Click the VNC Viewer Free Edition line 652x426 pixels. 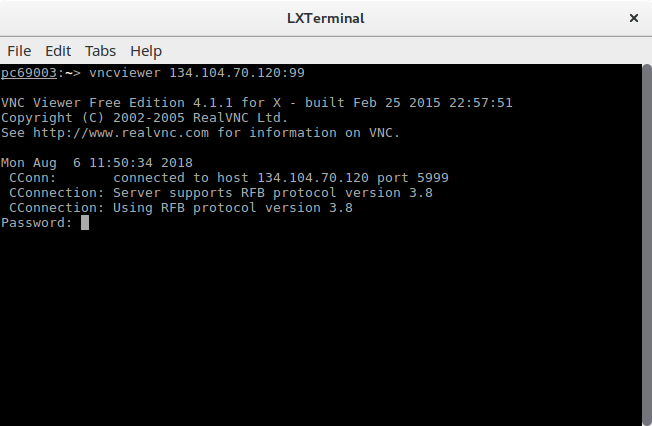click(x=257, y=103)
